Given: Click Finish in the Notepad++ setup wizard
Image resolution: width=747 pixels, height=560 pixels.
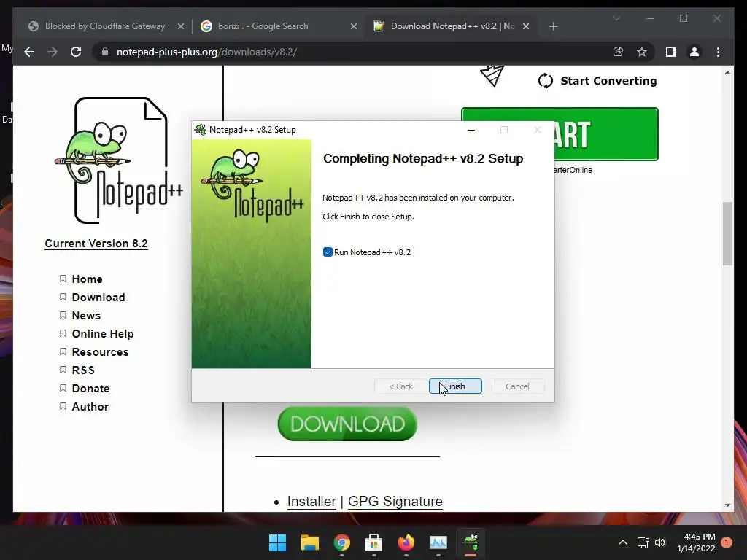Looking at the screenshot, I should (455, 386).
